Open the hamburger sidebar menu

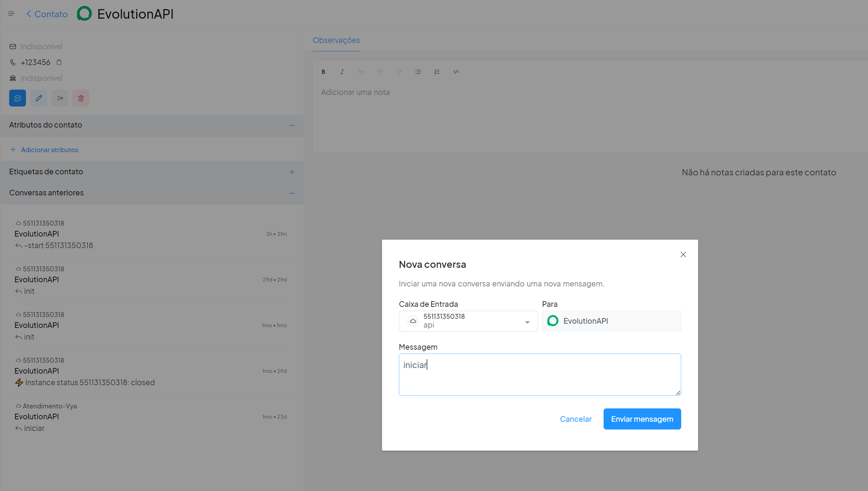(x=11, y=14)
